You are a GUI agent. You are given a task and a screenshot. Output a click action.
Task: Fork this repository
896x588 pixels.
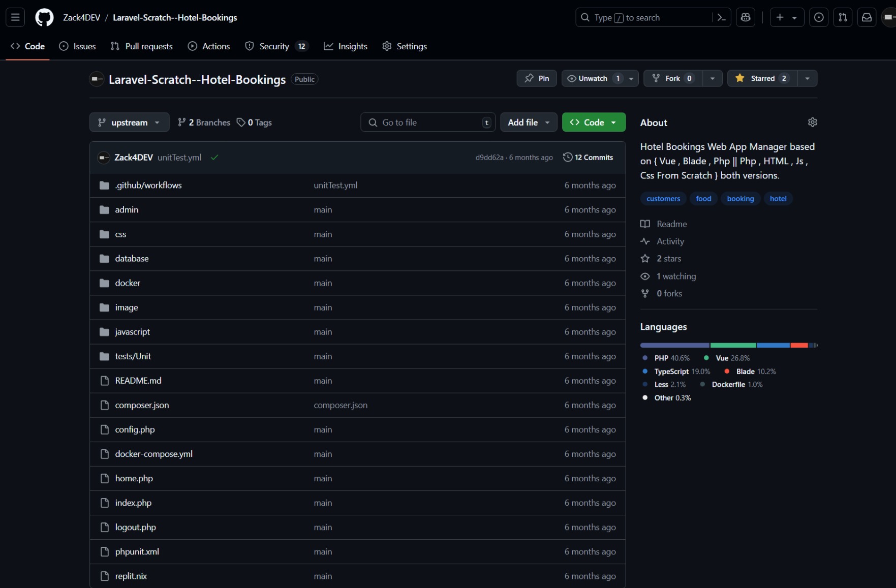point(673,78)
